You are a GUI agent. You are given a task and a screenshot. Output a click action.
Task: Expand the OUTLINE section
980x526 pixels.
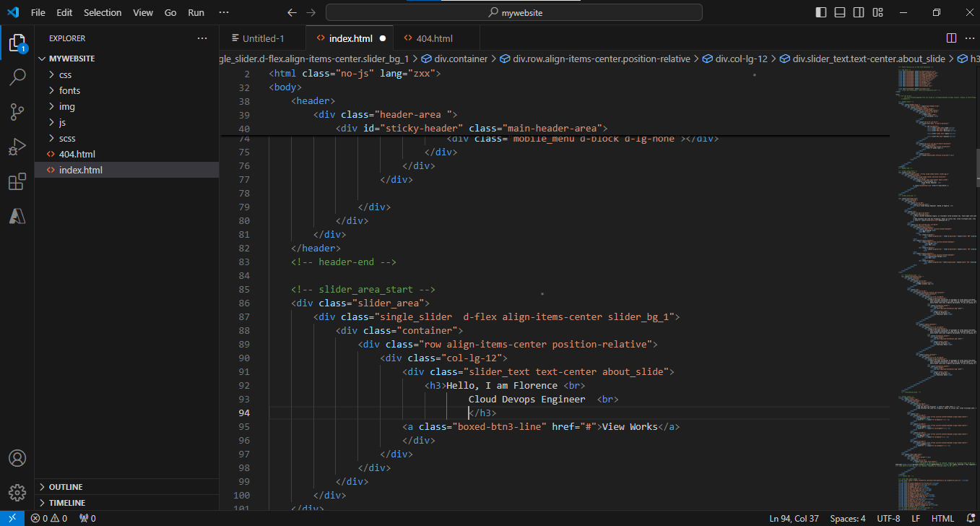click(65, 487)
